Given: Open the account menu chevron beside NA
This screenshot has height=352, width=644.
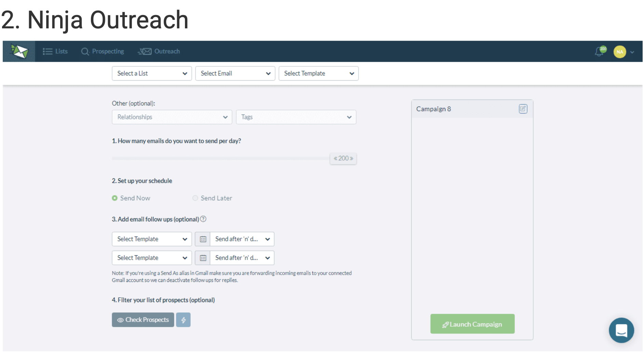Looking at the screenshot, I should (x=632, y=52).
